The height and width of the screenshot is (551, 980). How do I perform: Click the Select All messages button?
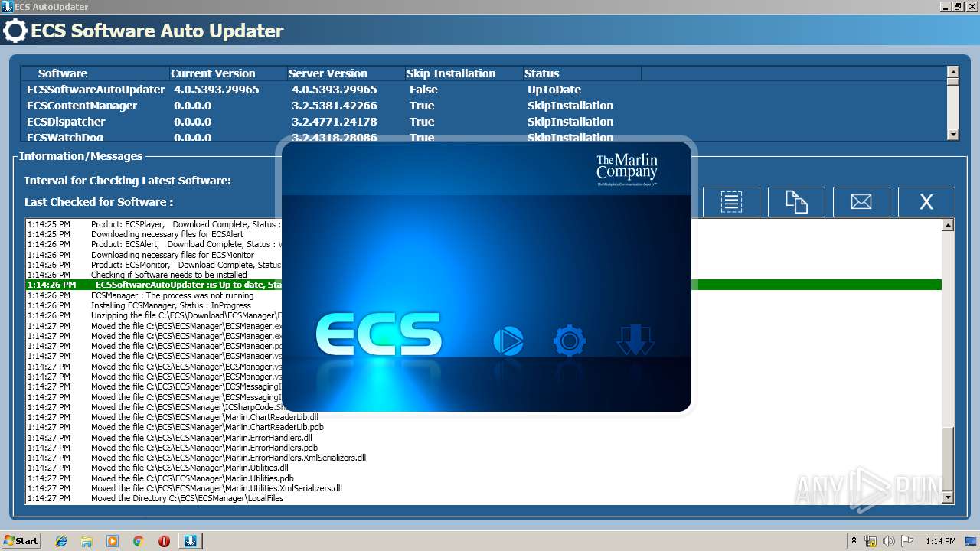pos(731,202)
